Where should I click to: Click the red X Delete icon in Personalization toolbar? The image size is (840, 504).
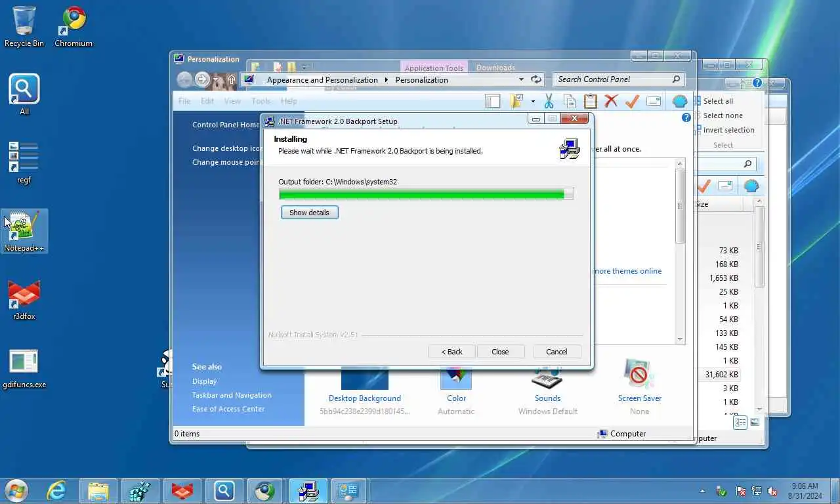tap(611, 101)
